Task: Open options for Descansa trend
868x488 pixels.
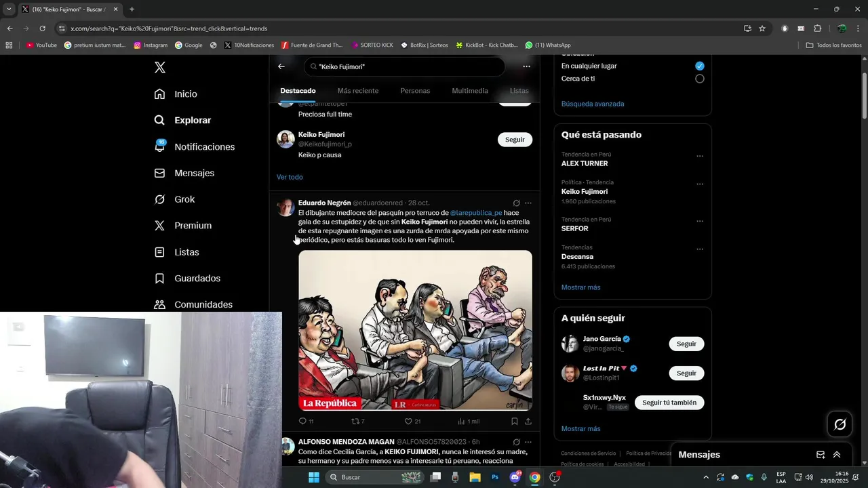Action: 700,249
